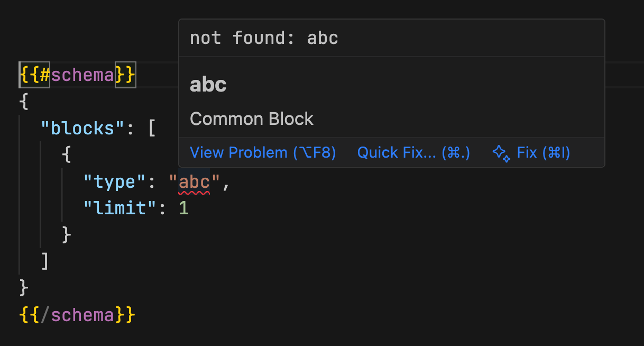Click the final closing curly brace before {{/schema}}
The width and height of the screenshot is (644, 346).
coord(24,287)
